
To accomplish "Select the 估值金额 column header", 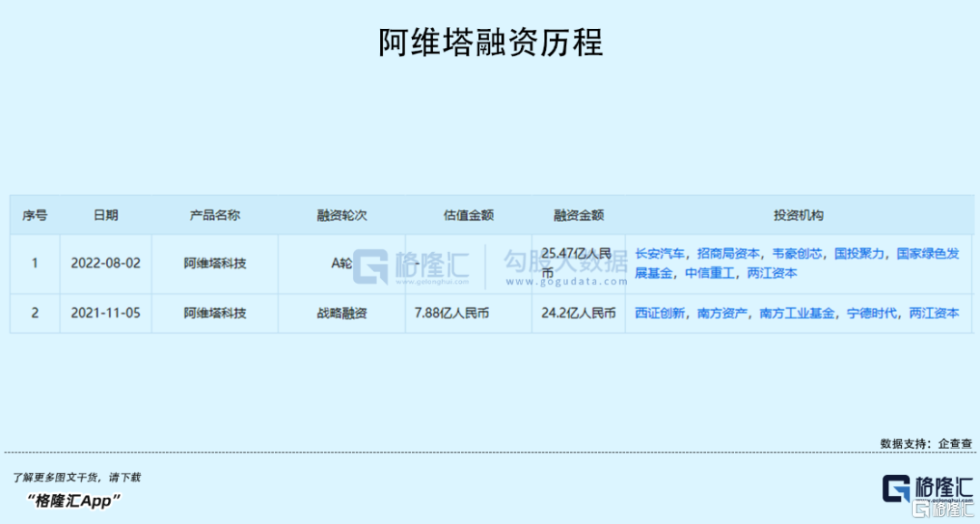I will 469,216.
